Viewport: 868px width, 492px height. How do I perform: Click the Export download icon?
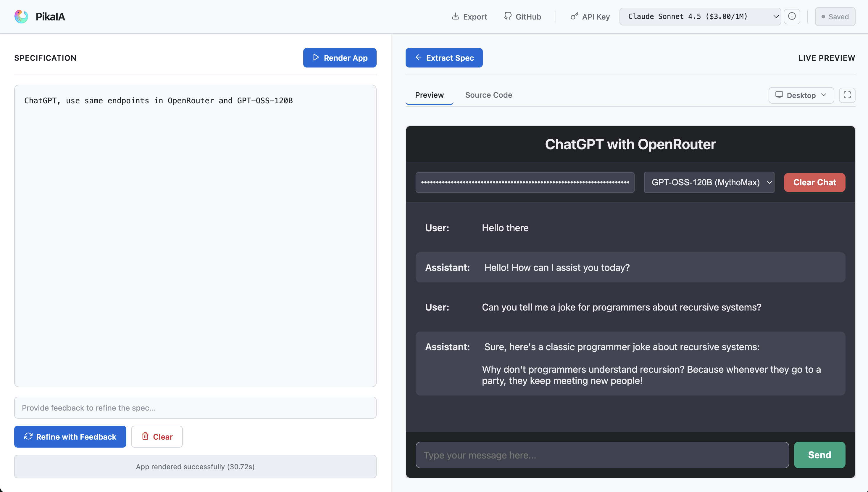[x=455, y=16]
